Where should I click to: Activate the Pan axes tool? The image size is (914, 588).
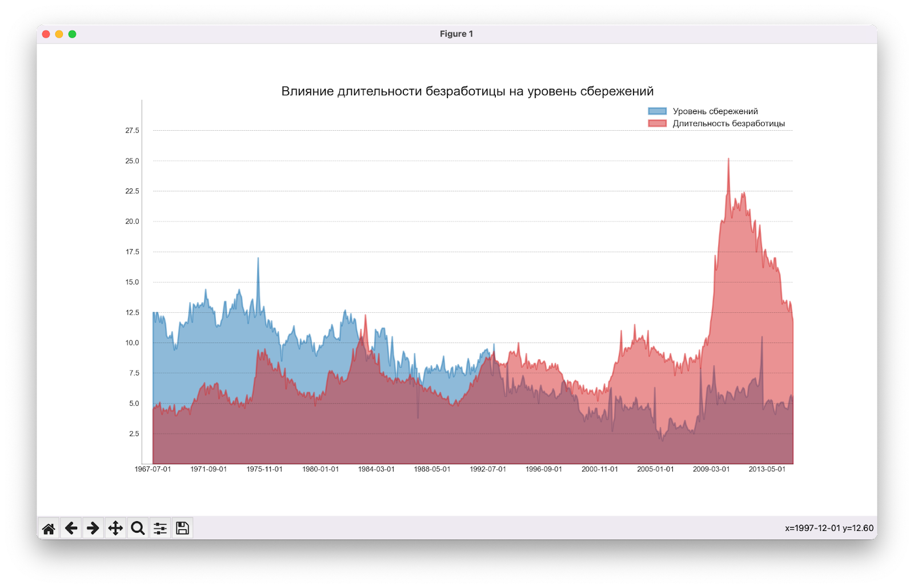[x=115, y=528]
